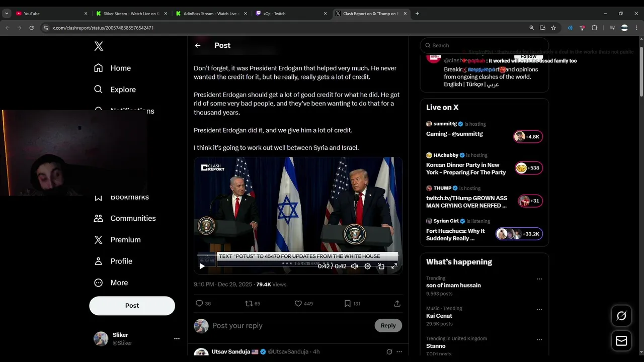Open Communities in the sidebar
Viewport: 644px width, 362px height.
[125, 218]
